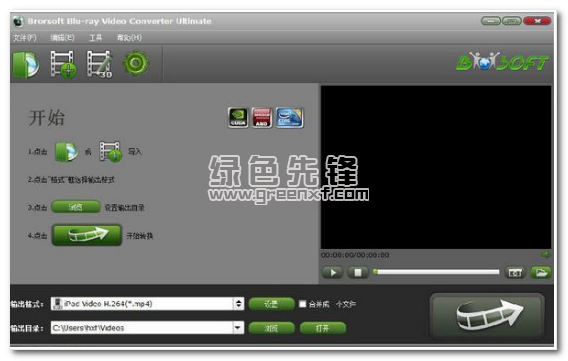Minimize the Brorsoft window
The image size is (568, 361).
[490, 21]
